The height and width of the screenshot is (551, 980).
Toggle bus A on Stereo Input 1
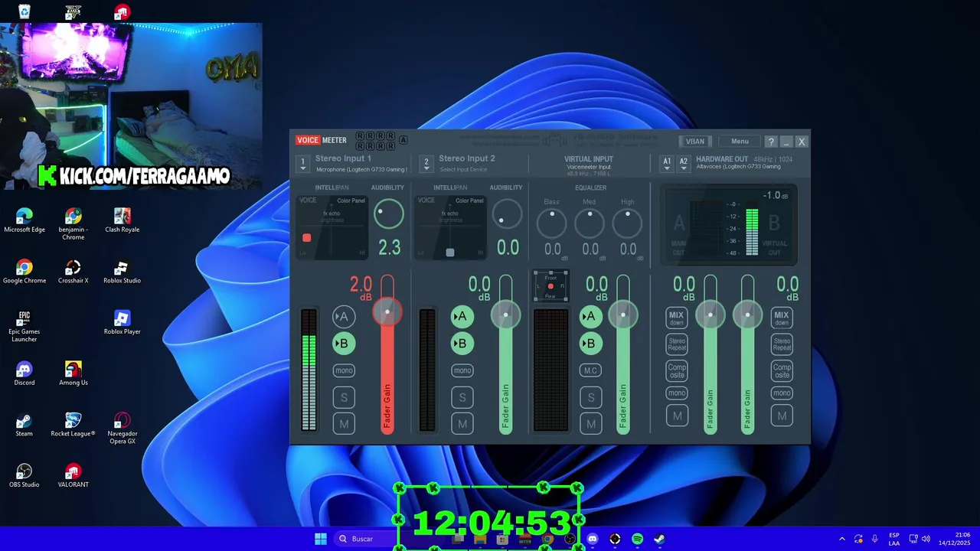point(344,317)
